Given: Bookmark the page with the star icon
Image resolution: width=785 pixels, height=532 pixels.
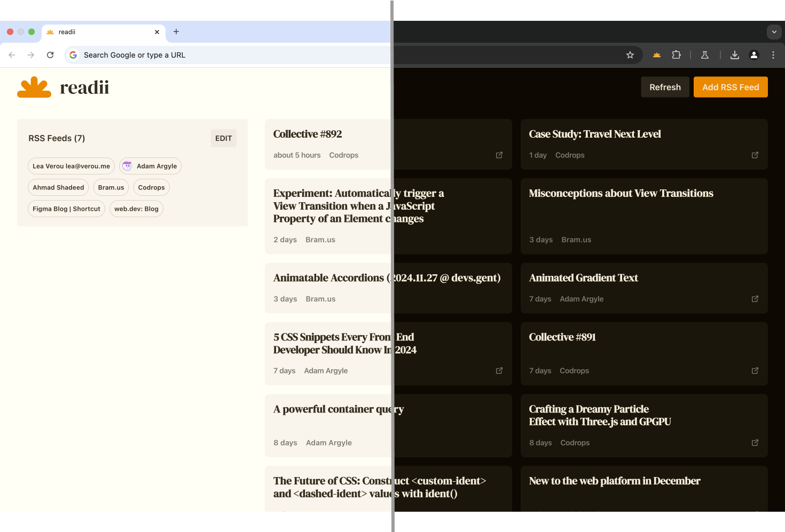Looking at the screenshot, I should pyautogui.click(x=630, y=54).
